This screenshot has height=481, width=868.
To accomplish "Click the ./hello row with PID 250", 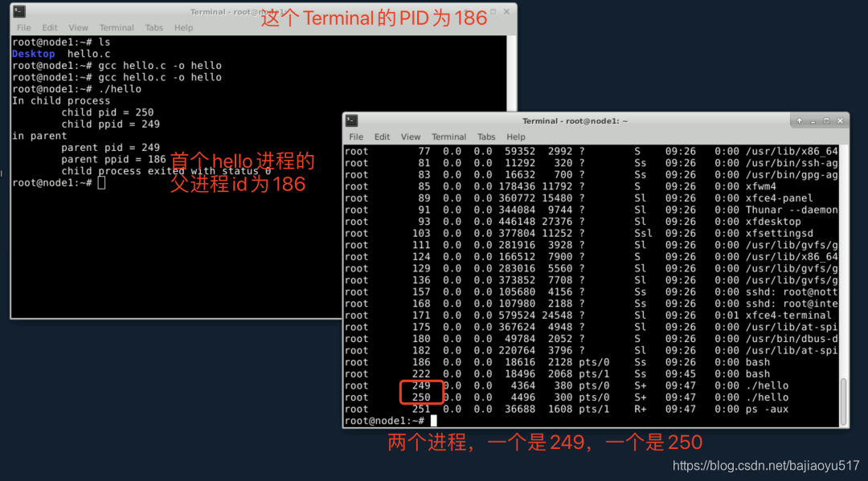I will (592, 397).
